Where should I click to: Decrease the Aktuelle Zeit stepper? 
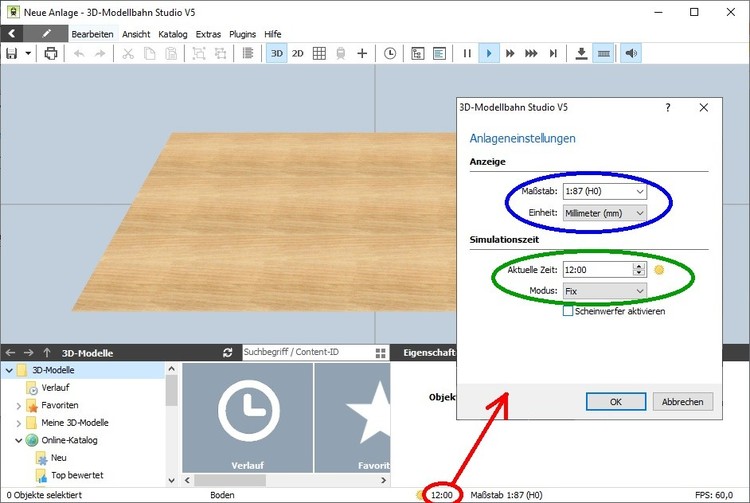click(x=639, y=273)
